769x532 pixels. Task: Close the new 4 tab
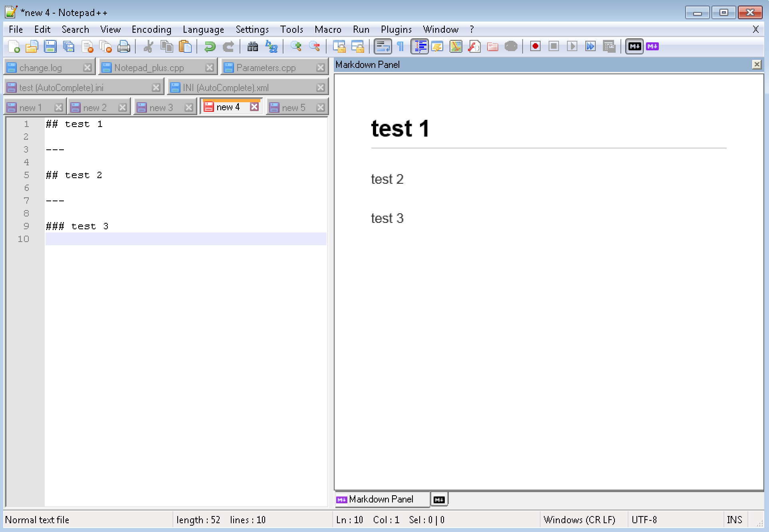click(254, 107)
